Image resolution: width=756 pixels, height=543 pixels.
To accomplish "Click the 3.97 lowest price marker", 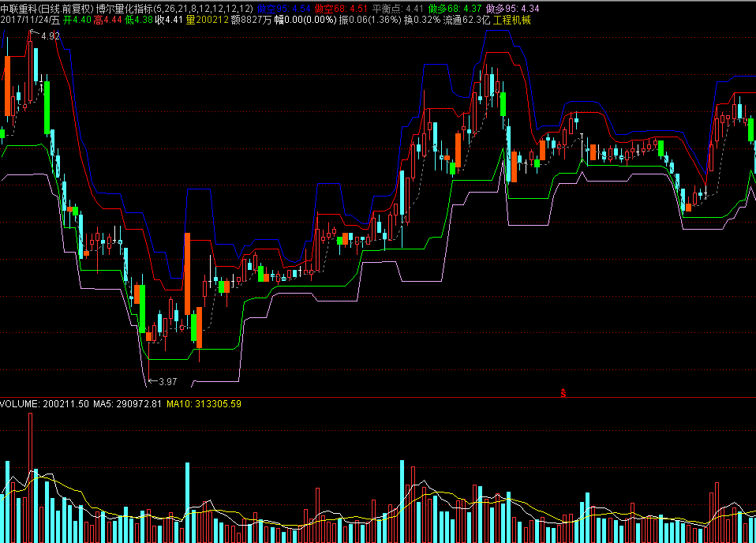I will (168, 382).
